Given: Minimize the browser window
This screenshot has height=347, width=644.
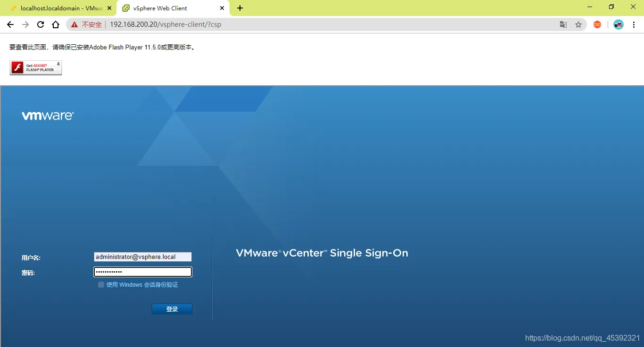Looking at the screenshot, I should (x=590, y=7).
